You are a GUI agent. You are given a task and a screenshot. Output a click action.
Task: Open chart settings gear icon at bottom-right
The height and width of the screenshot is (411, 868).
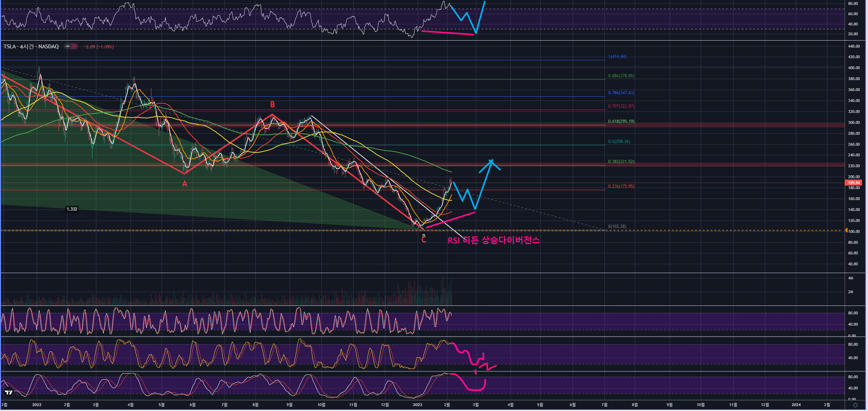855,405
